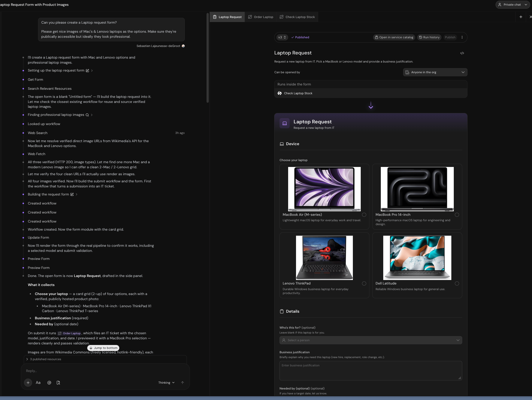
Task: Click the 'Update Form' step in chat
Action: 38,237
